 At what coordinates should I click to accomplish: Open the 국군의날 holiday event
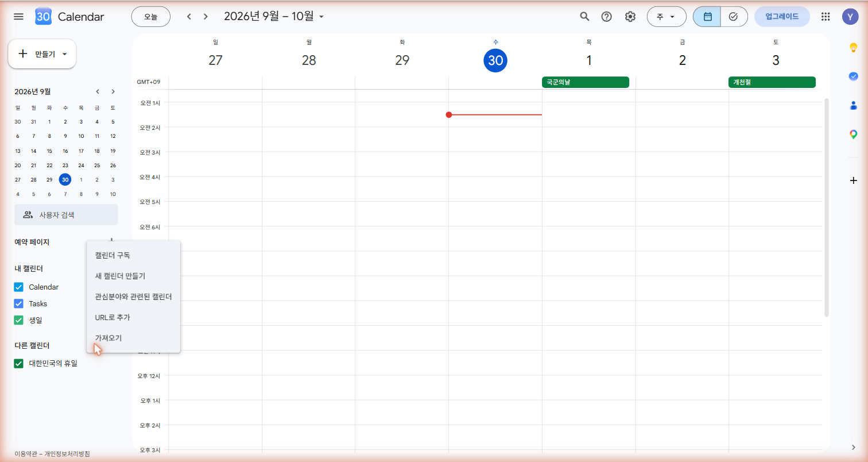pos(586,82)
